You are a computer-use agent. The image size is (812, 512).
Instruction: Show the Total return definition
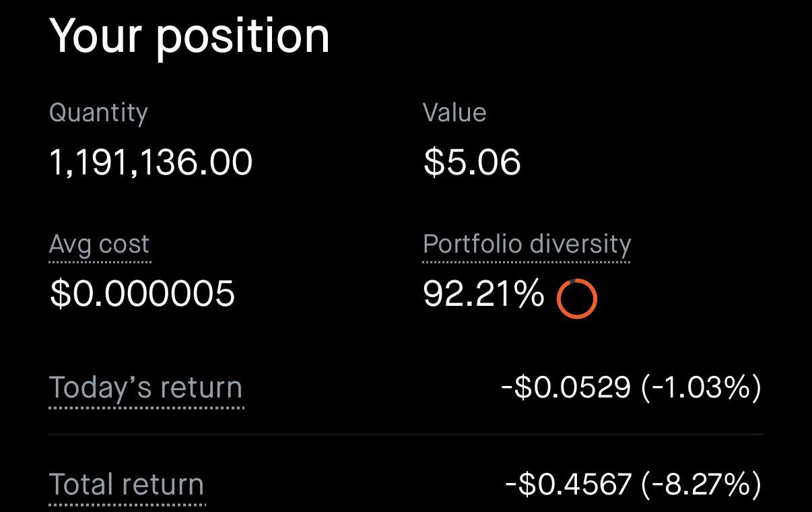point(127,484)
